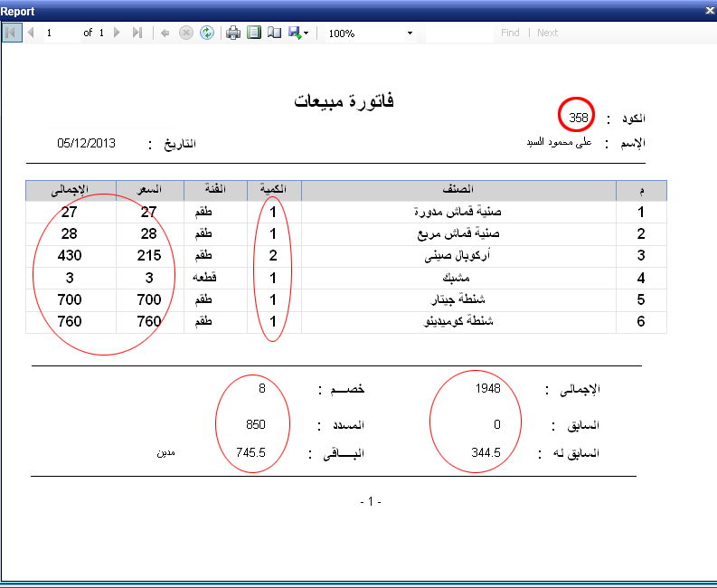Image resolution: width=717 pixels, height=588 pixels.
Task: Open page setup dialog
Action: 274,33
